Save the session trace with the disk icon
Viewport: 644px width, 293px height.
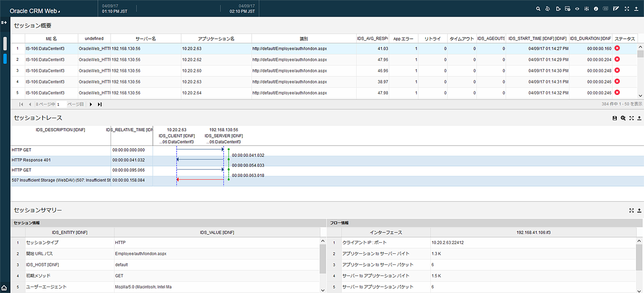(614, 118)
